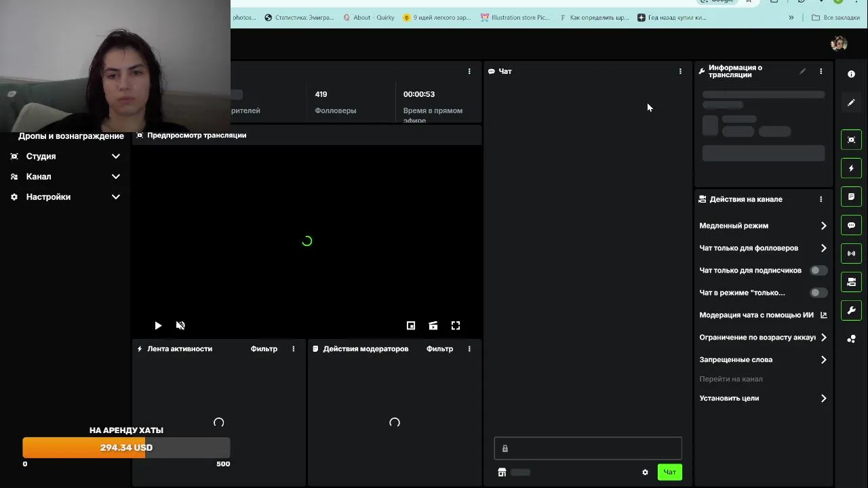Click the НА АРЕНДУ ХАТЫ donation progress bar
Viewport: 868px width, 488px height.
tap(126, 447)
